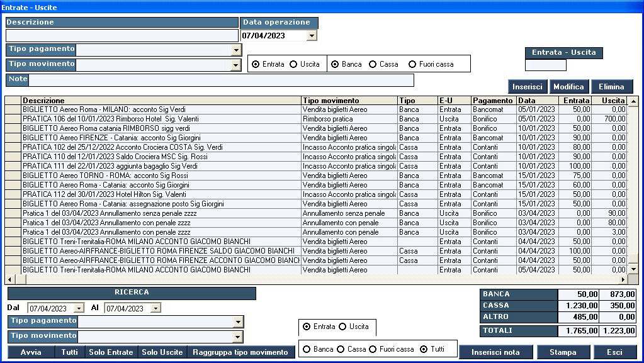Click the Inserisci nota button
The width and height of the screenshot is (644, 363).
[x=495, y=352]
